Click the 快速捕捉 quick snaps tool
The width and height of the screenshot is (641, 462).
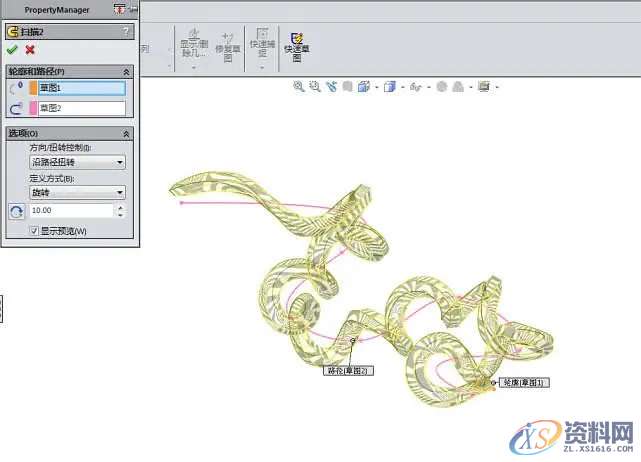coord(262,43)
